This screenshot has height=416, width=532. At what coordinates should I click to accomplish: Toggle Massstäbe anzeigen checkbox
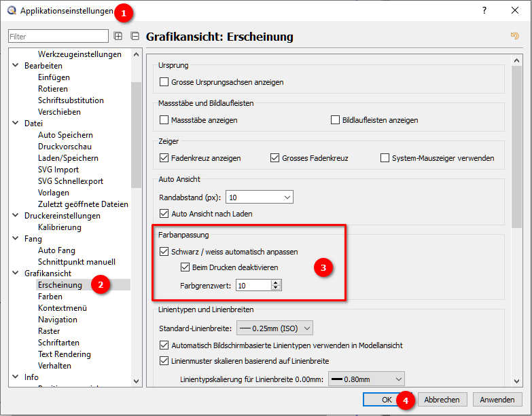pyautogui.click(x=164, y=120)
